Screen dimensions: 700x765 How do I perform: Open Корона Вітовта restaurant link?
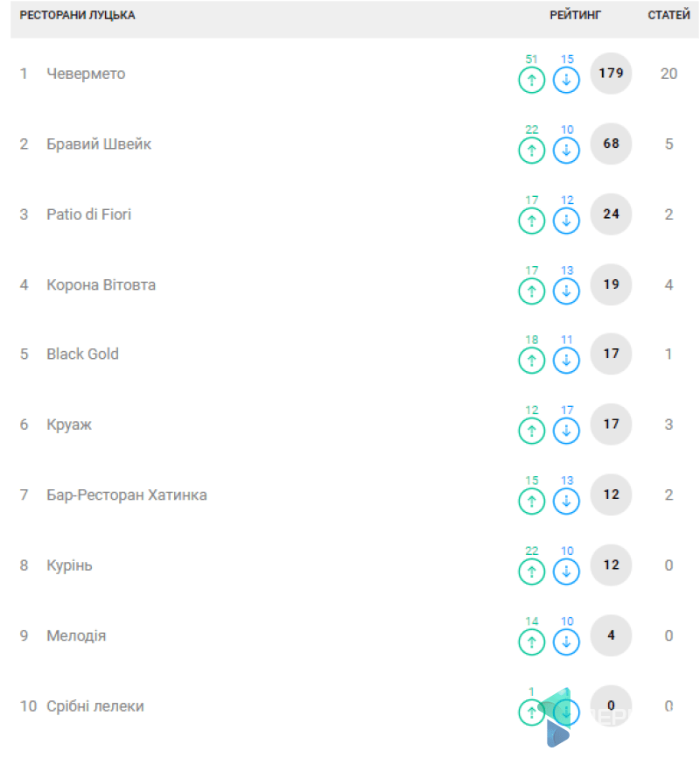pyautogui.click(x=101, y=284)
